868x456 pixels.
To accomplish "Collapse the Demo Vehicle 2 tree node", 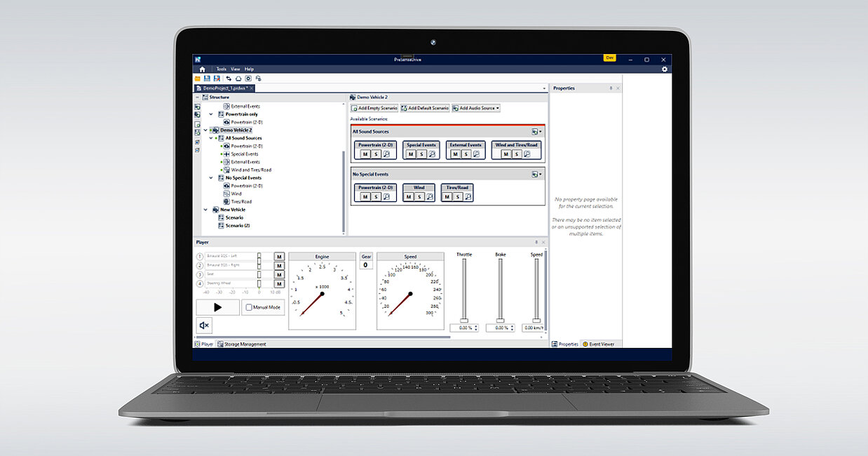I will 206,130.
